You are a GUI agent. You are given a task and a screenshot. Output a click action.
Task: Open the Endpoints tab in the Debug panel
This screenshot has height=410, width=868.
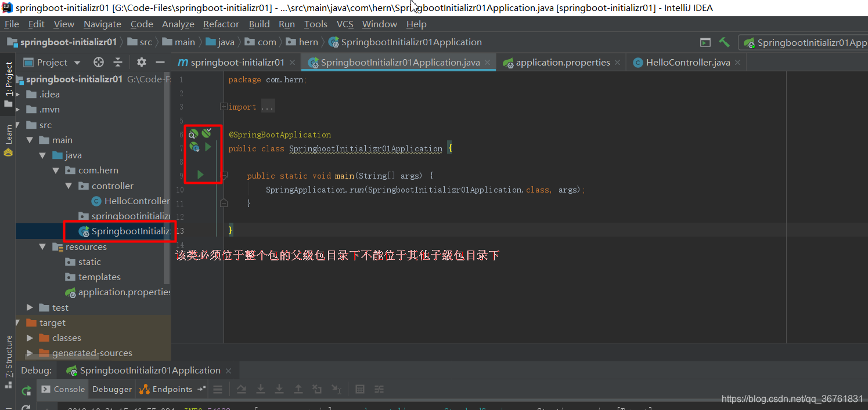(172, 390)
